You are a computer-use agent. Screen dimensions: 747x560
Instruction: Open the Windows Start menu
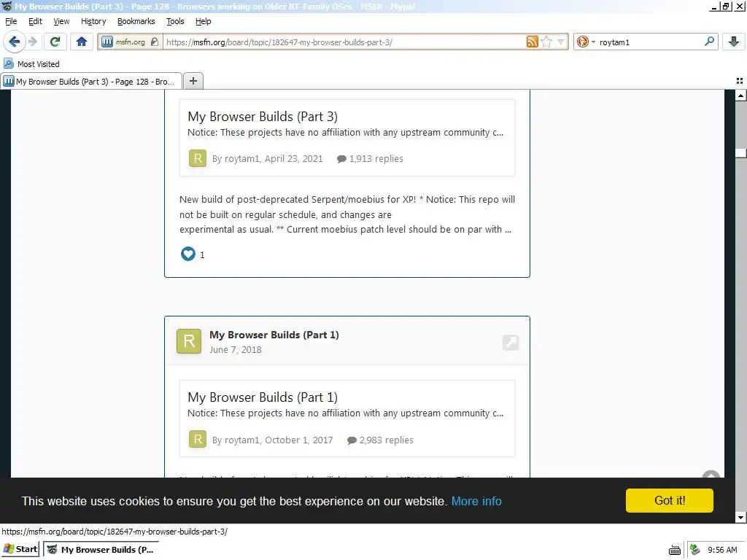coord(20,549)
